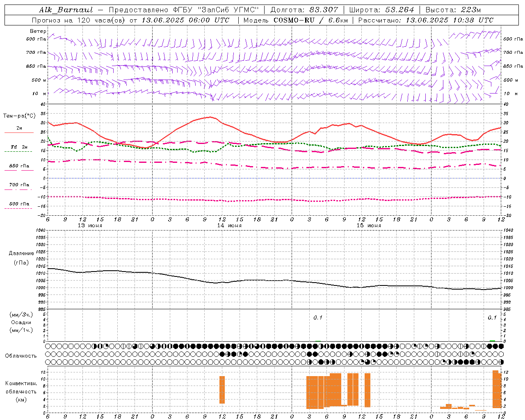
Task: Click the 'Давление' pressure panel label
Action: click(x=21, y=253)
